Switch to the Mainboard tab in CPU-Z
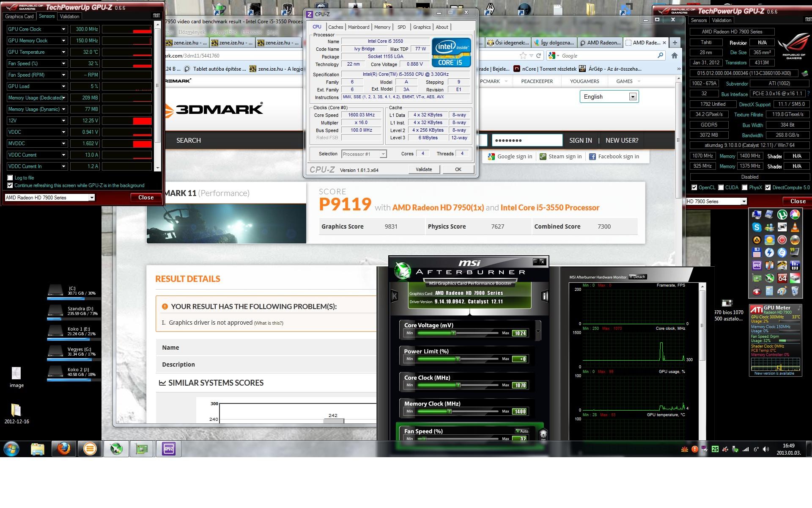Viewport: 812px width, 508px height. point(359,27)
